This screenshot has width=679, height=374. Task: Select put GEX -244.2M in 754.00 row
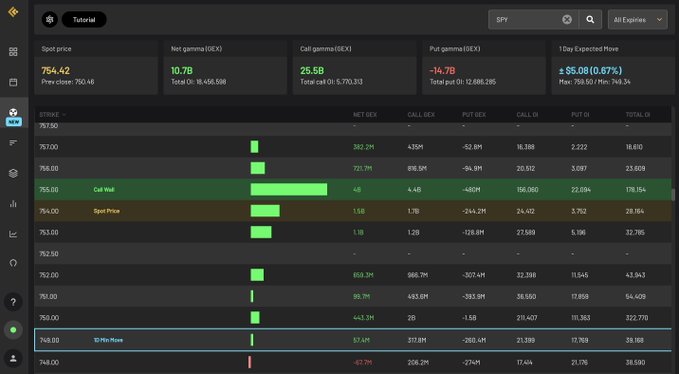click(474, 211)
